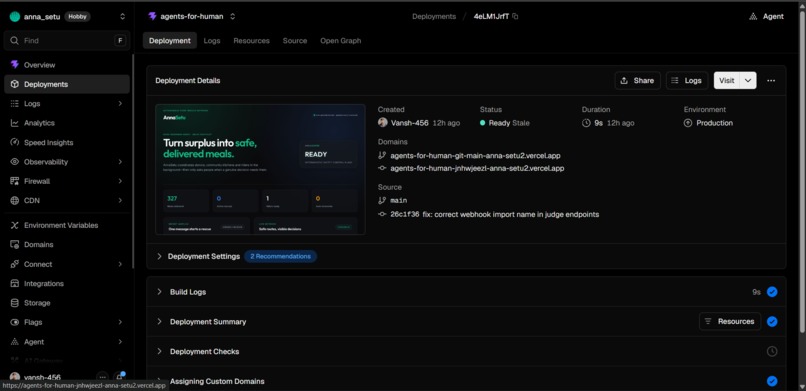Click the vansh-456 user avatar

tap(15, 377)
